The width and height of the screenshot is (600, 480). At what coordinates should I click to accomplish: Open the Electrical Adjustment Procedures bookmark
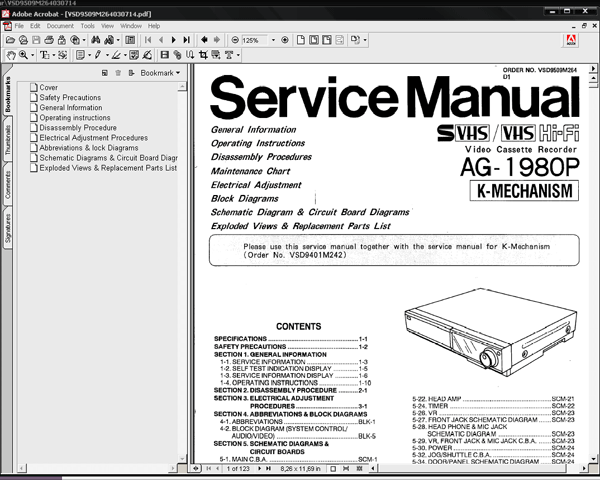tap(94, 138)
